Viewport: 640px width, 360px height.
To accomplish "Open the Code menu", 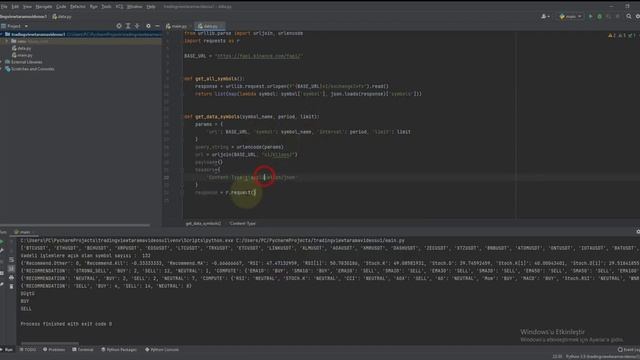I will (61, 7).
